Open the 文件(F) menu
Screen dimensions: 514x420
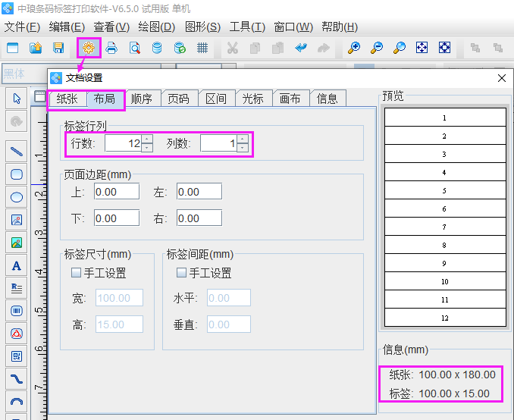[x=22, y=27]
